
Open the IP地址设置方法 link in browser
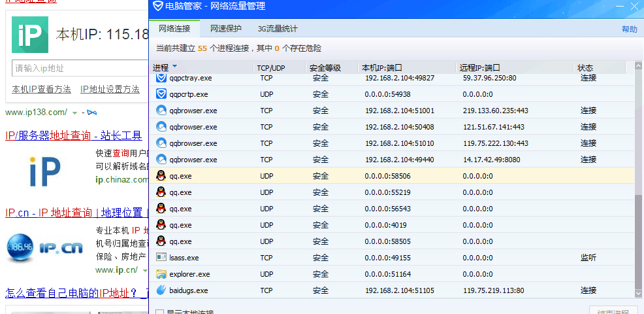click(x=110, y=89)
